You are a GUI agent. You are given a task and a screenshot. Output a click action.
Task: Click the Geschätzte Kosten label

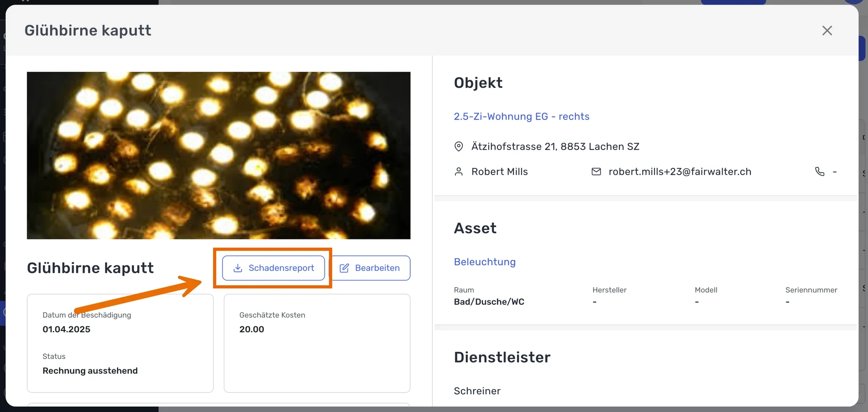[x=272, y=315]
